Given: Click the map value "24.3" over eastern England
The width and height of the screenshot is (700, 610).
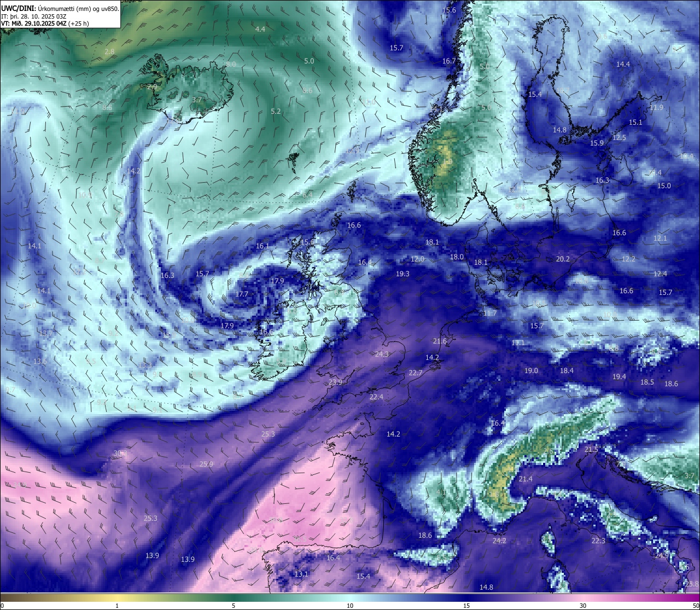Looking at the screenshot, I should point(382,354).
